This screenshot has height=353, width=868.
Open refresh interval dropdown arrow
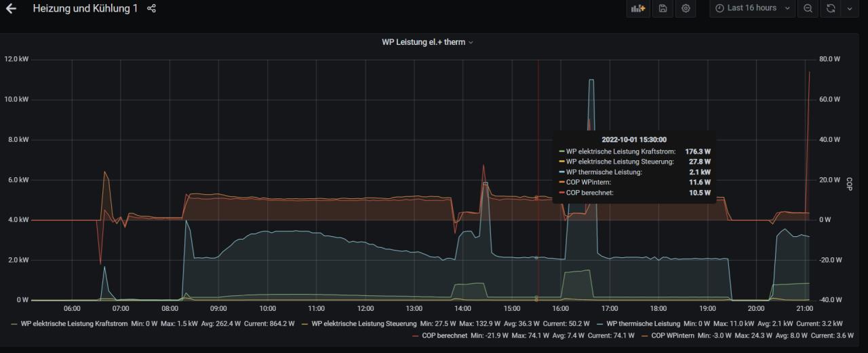click(849, 8)
